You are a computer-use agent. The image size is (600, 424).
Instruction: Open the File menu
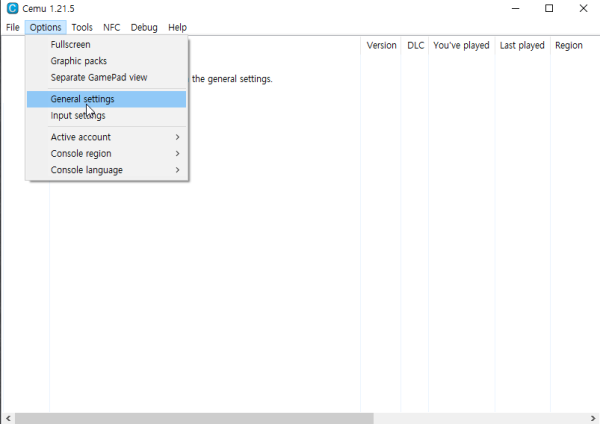coord(12,27)
